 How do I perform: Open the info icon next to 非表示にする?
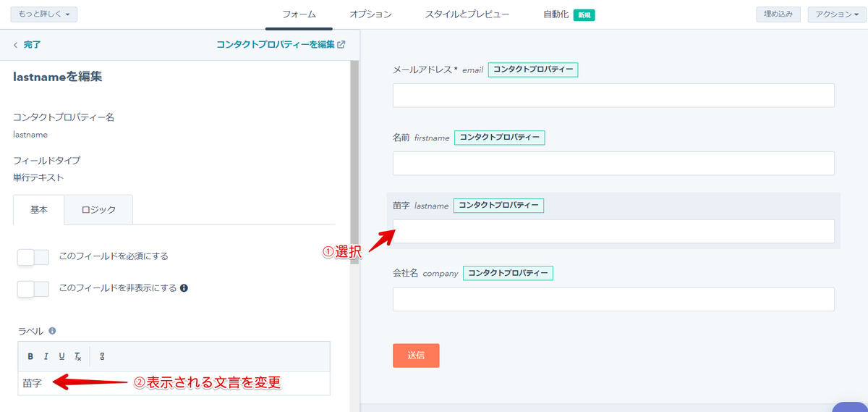coord(184,288)
